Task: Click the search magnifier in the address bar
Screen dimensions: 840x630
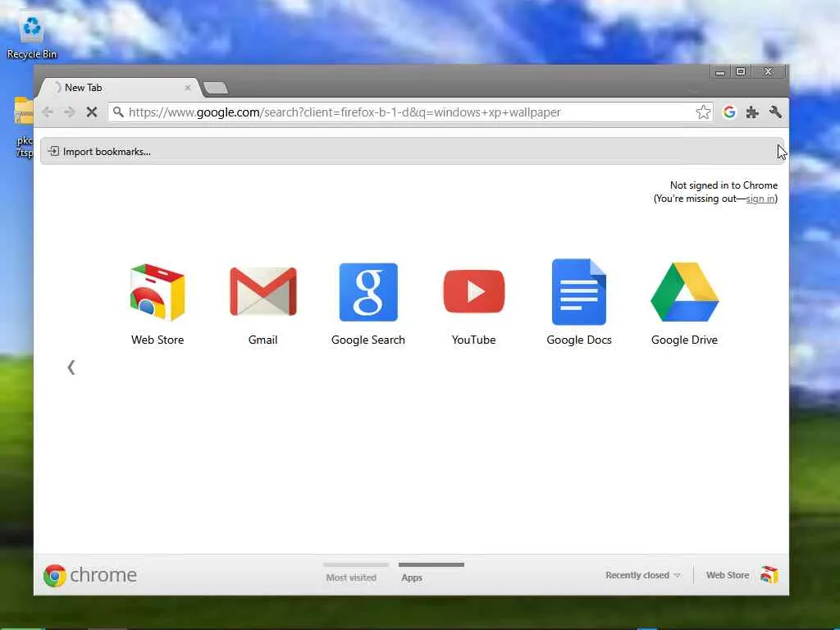Action: (x=118, y=112)
